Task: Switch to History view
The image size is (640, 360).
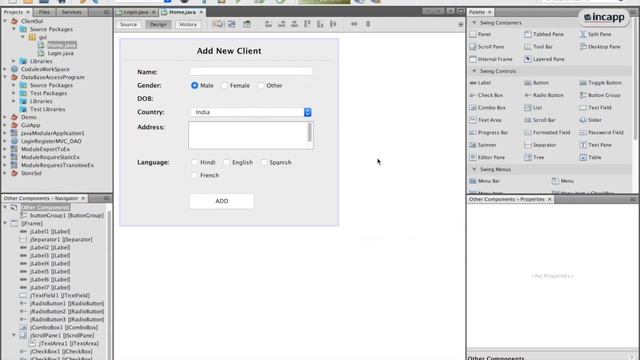Action: 188,24
